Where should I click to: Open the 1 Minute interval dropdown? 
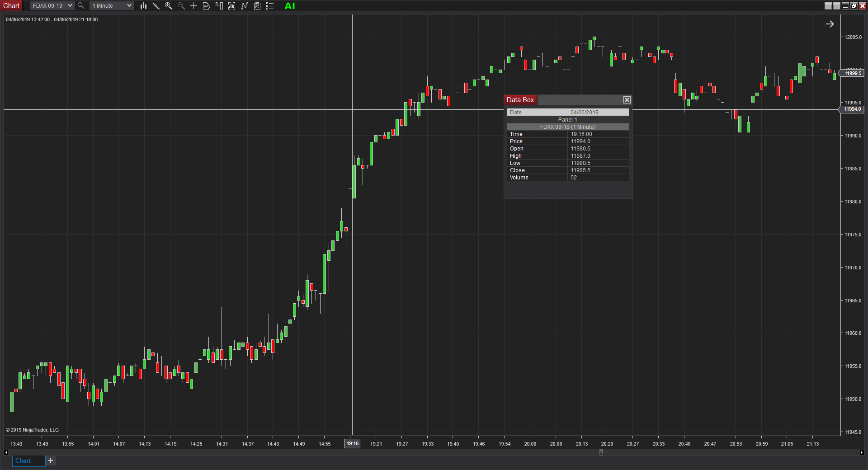coord(111,5)
